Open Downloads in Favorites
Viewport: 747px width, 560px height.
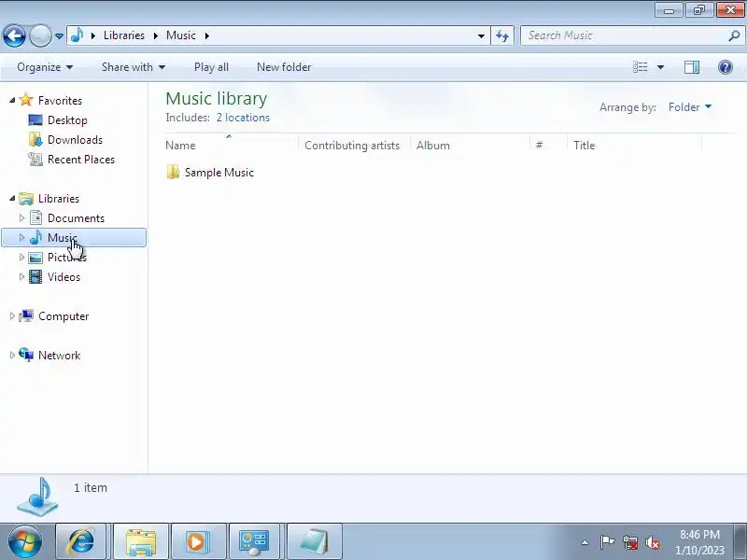[75, 139]
